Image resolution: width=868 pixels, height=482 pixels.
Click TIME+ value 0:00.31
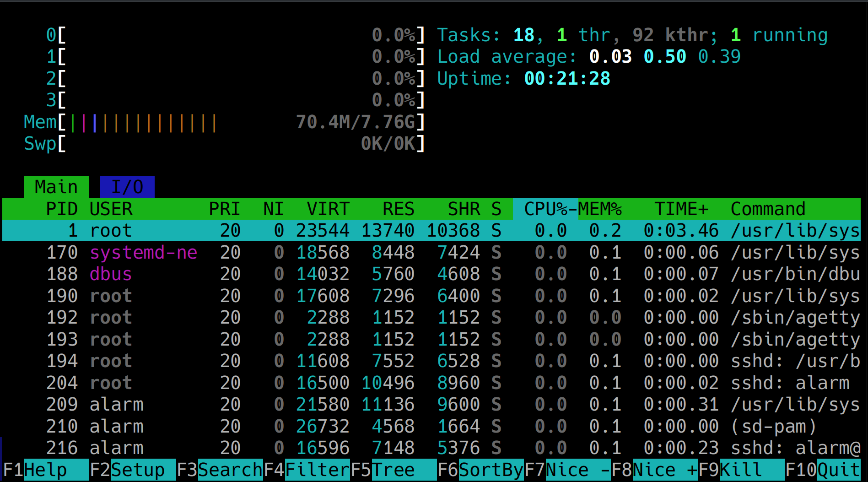click(x=681, y=404)
